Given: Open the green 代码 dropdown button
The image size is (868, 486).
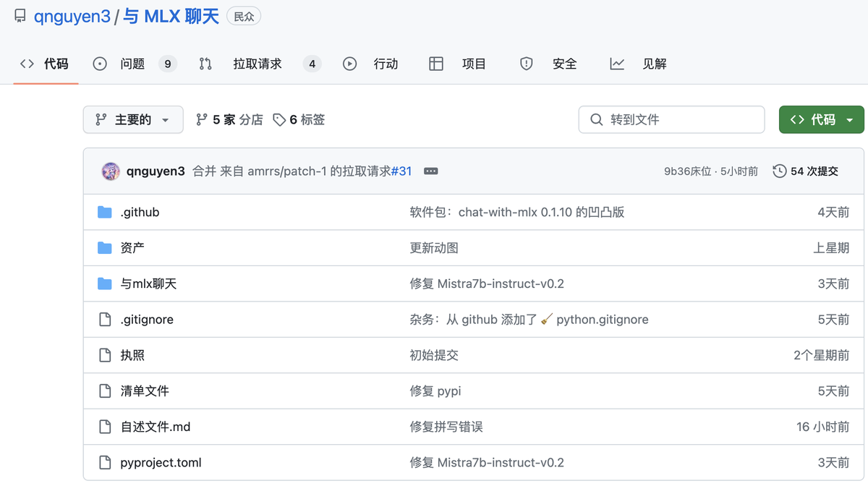Looking at the screenshot, I should point(821,119).
